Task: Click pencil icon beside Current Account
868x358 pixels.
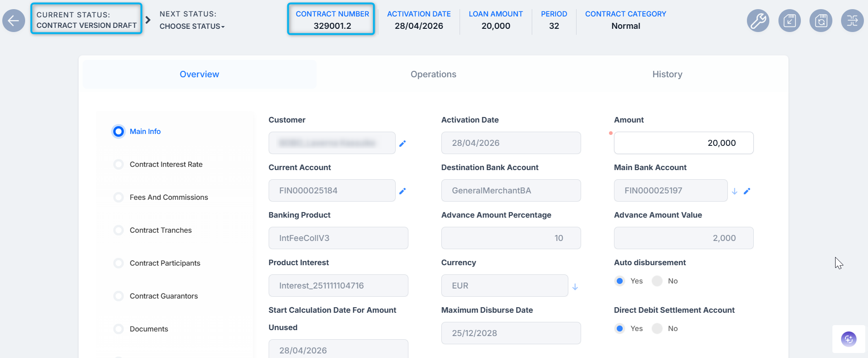Action: click(x=402, y=191)
